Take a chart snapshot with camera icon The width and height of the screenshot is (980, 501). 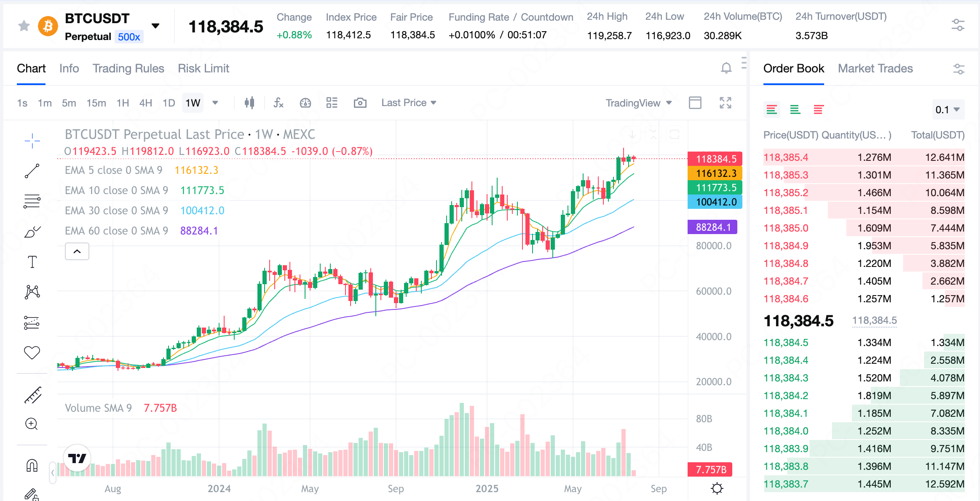pos(360,103)
